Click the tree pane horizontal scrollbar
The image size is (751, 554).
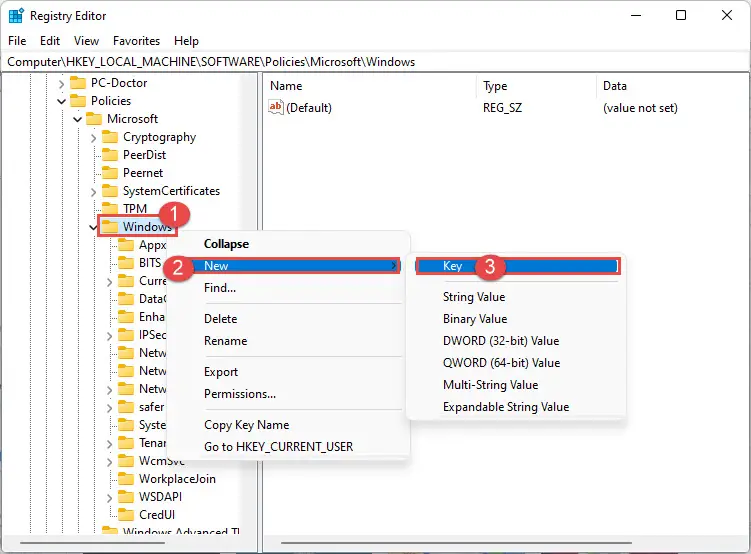point(92,543)
